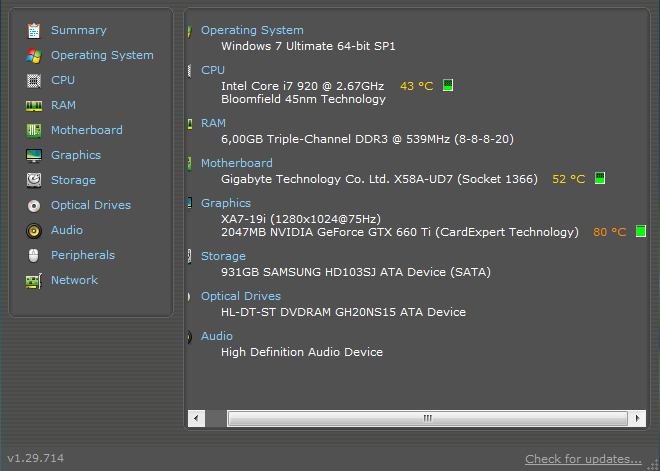
Task: Click the Storage hard drive icon
Action: click(x=34, y=180)
